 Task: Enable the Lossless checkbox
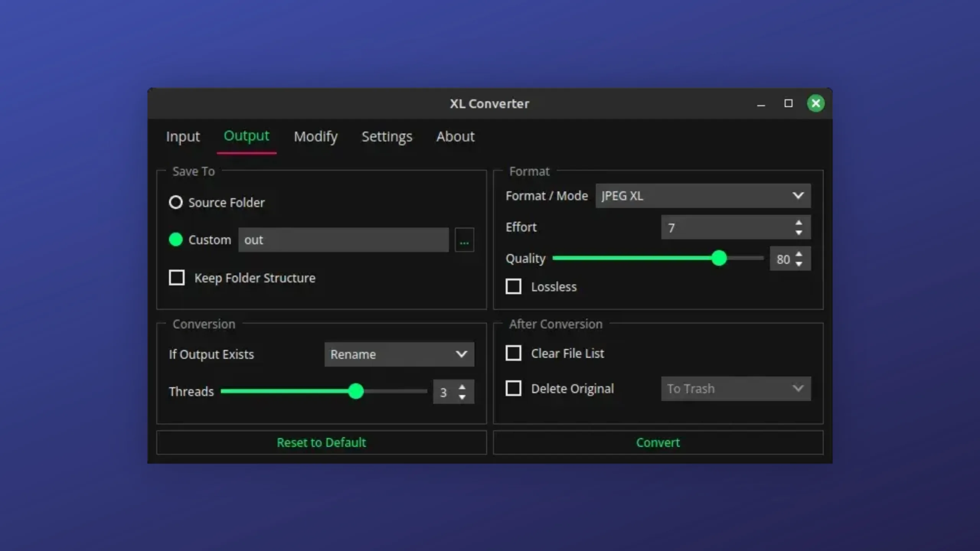pyautogui.click(x=513, y=286)
